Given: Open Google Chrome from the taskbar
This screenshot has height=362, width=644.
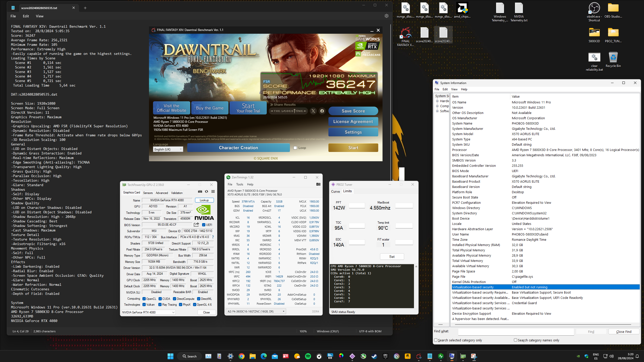Looking at the screenshot, I should coord(241,356).
